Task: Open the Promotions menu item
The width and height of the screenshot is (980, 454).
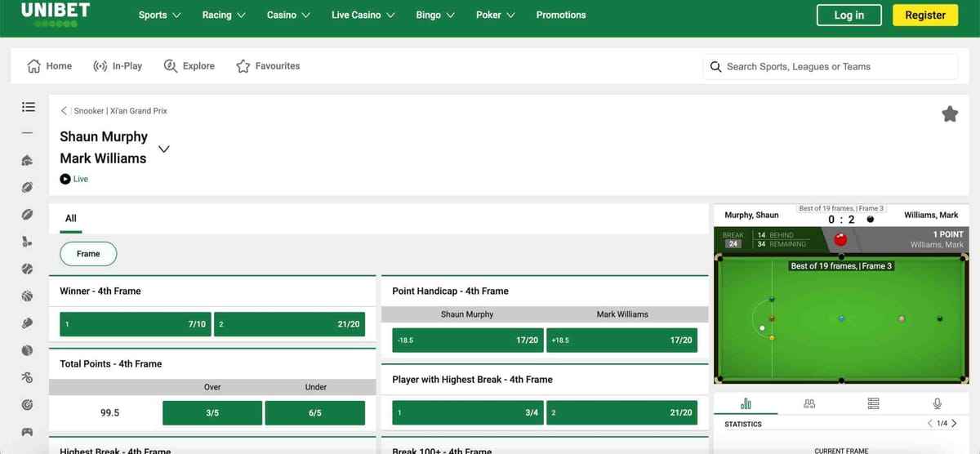Action: [561, 15]
